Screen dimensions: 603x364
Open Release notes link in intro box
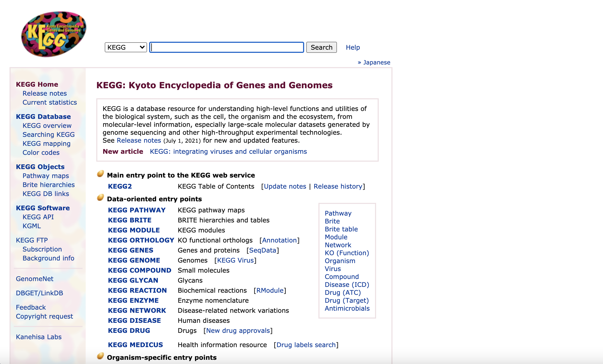(x=139, y=140)
